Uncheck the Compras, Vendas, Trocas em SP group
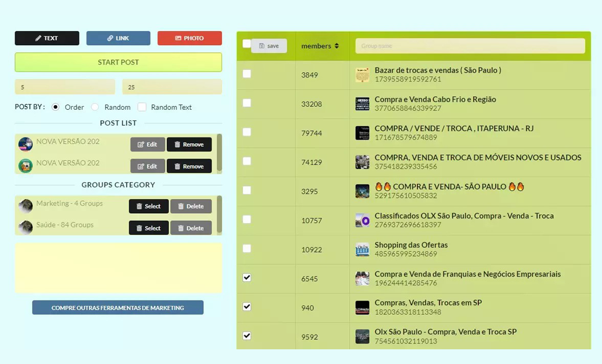The width and height of the screenshot is (602, 364). 247,306
